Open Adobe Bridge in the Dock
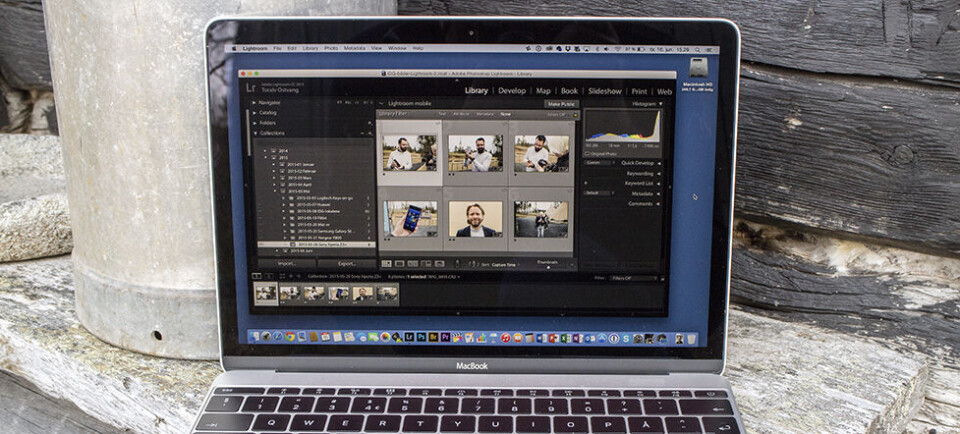 [x=433, y=338]
